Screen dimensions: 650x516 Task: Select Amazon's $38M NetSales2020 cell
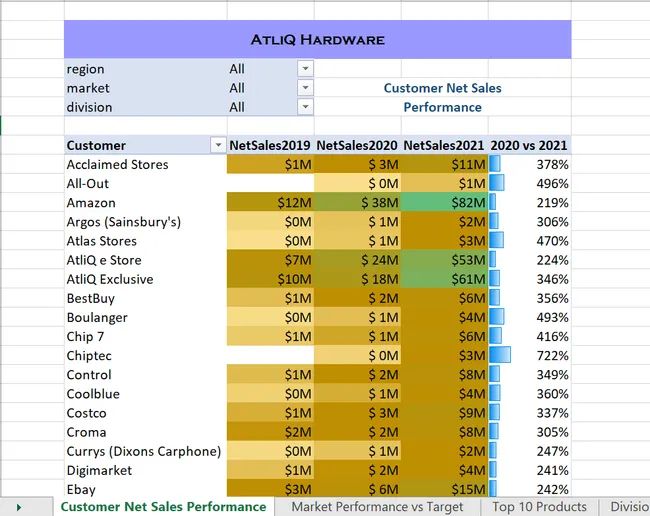click(357, 202)
